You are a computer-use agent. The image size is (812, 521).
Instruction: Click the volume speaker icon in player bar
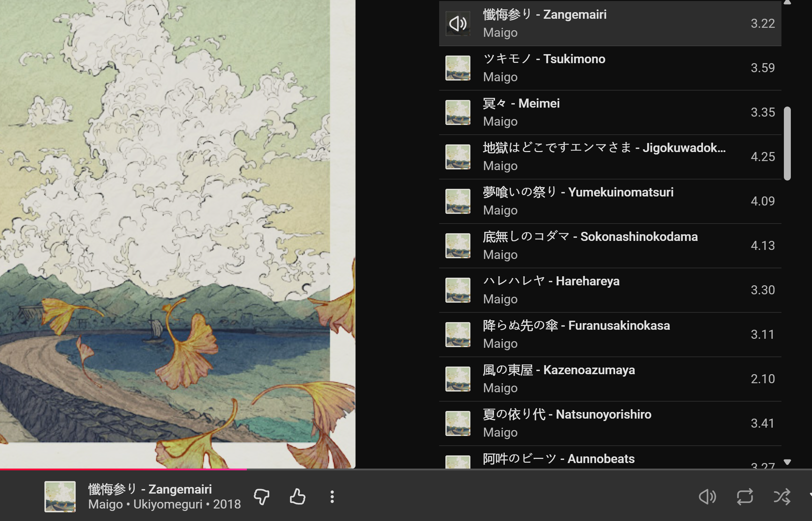[707, 497]
